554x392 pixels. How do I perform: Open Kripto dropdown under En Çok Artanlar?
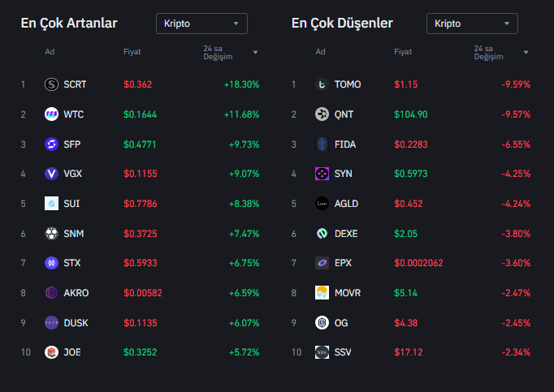click(x=201, y=24)
